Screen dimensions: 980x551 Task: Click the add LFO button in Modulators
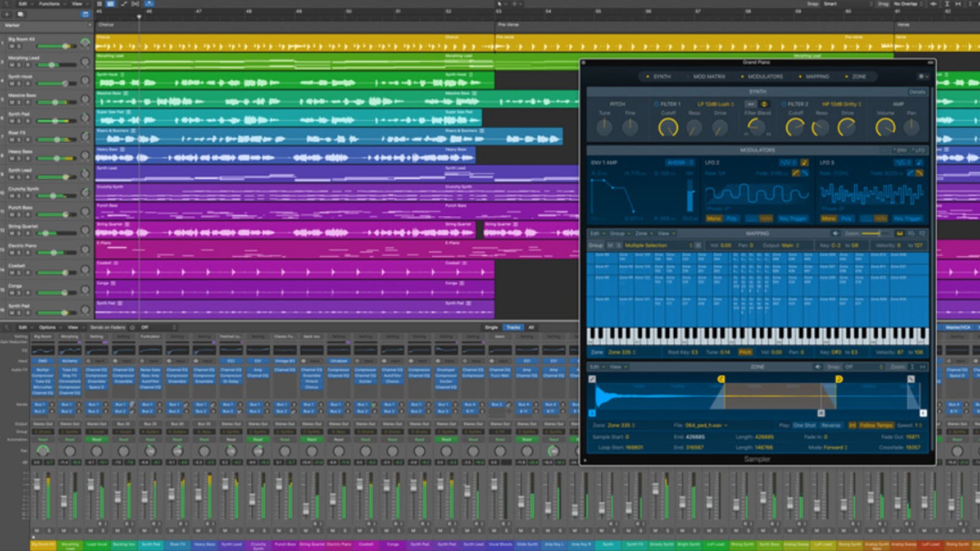pyautogui.click(x=918, y=150)
